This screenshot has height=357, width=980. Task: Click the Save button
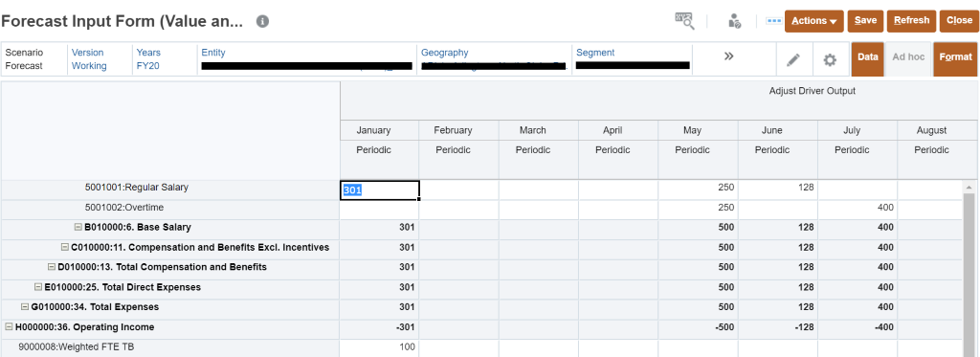(x=865, y=21)
